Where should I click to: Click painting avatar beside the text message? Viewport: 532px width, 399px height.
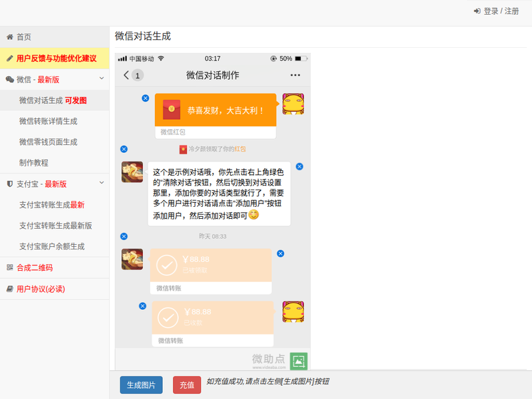coord(132,172)
